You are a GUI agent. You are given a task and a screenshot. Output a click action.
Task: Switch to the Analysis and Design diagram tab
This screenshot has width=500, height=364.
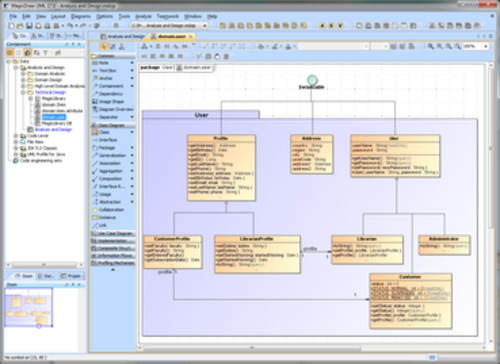coord(123,36)
